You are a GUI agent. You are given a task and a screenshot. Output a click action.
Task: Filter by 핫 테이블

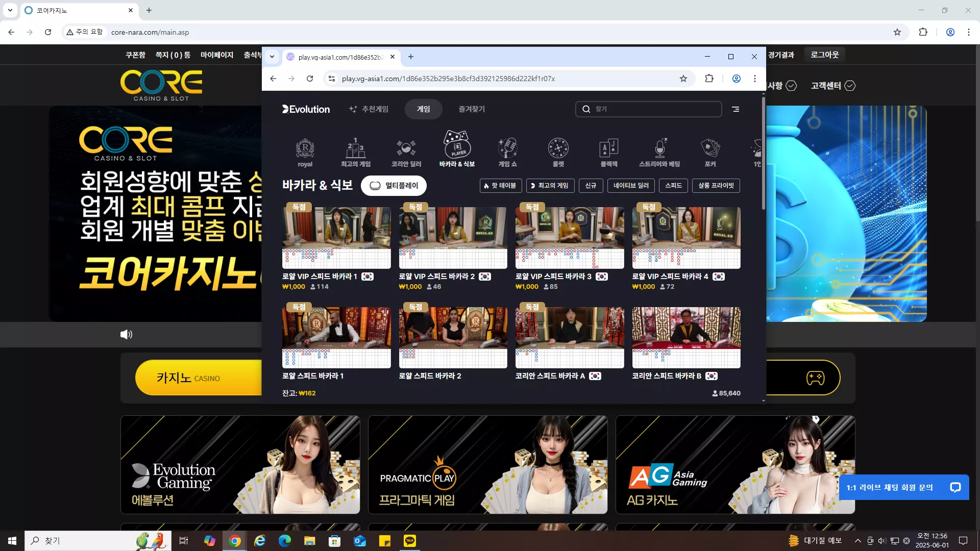[501, 186]
